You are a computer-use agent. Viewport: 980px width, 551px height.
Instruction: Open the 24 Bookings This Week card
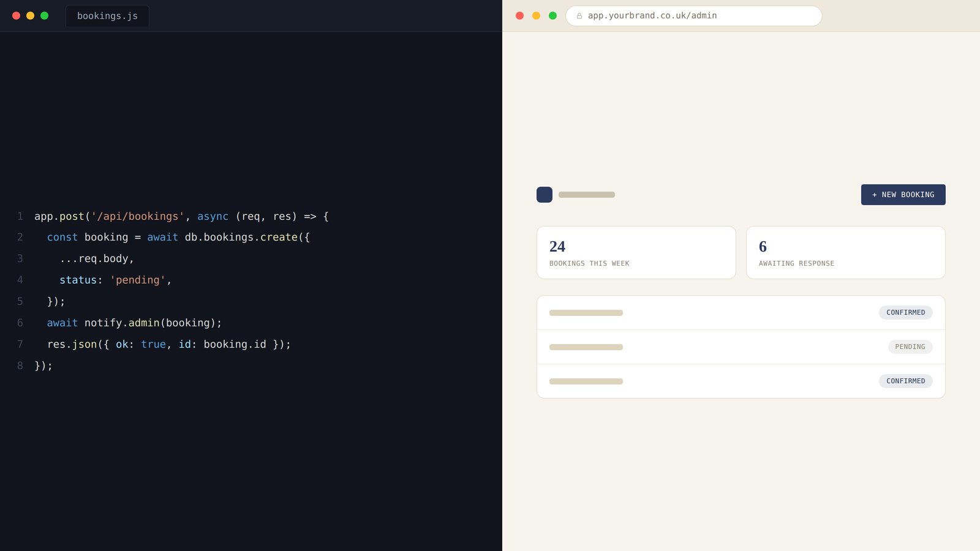click(x=636, y=252)
